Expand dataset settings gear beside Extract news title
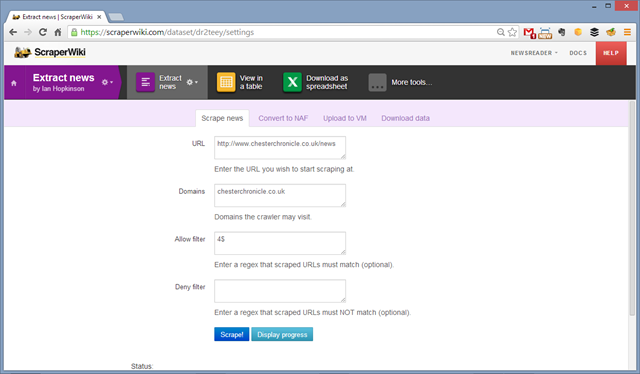Screen dimensions: 640x374 (x=107, y=82)
